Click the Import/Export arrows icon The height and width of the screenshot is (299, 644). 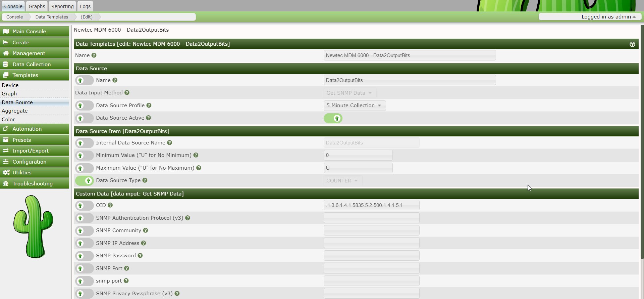pyautogui.click(x=6, y=151)
